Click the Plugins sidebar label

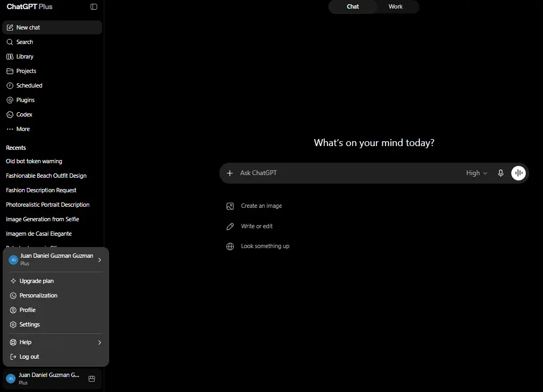click(26, 100)
